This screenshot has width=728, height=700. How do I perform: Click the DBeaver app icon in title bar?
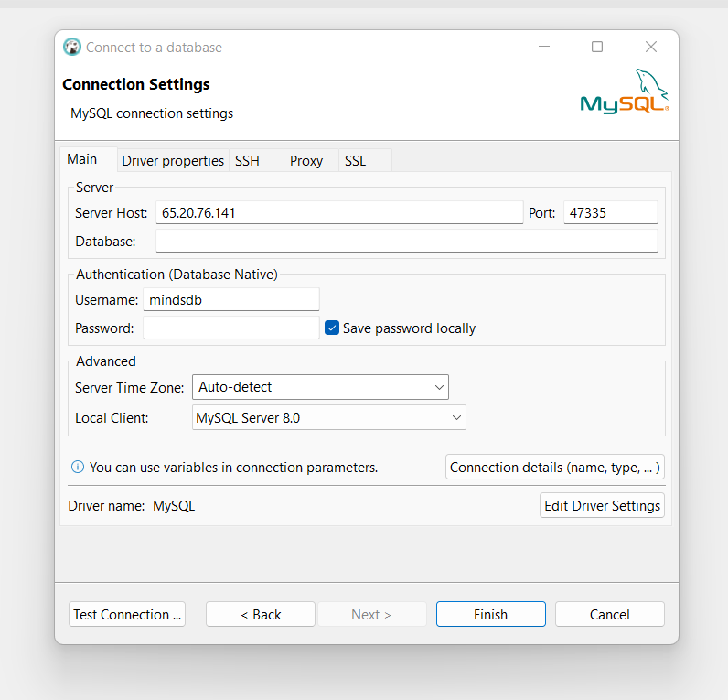72,48
